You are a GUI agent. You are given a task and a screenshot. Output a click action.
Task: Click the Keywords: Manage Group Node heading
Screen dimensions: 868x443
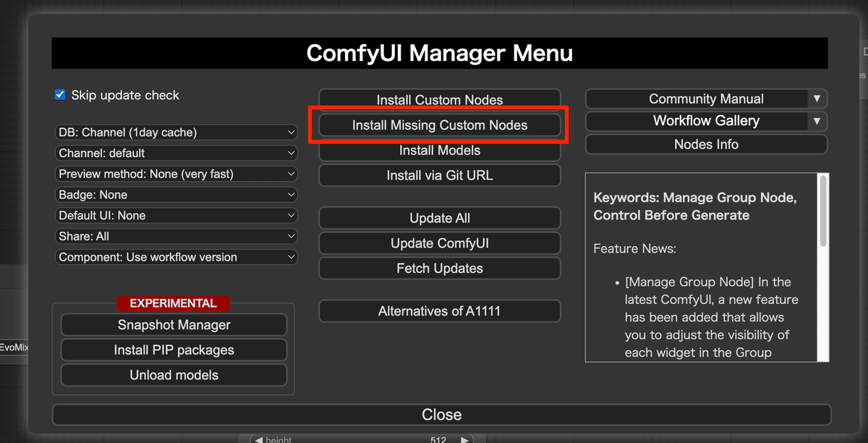pyautogui.click(x=695, y=206)
